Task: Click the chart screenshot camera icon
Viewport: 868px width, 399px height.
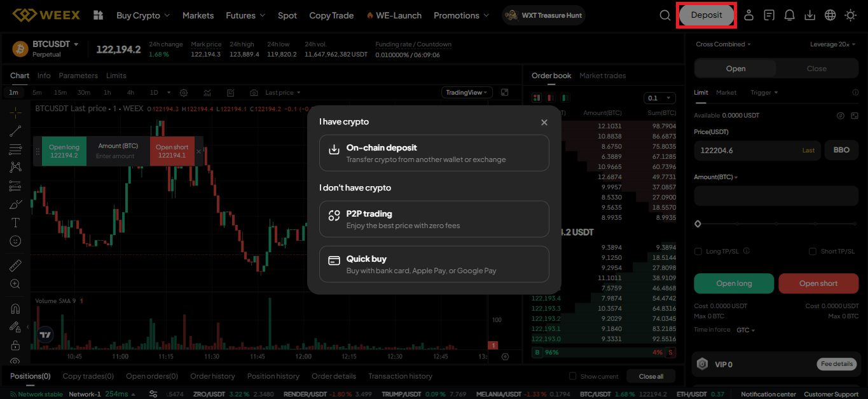Action: [254, 93]
